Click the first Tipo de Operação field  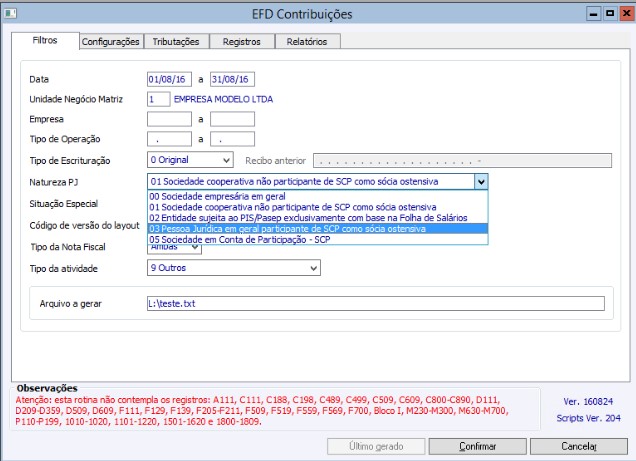(x=169, y=139)
